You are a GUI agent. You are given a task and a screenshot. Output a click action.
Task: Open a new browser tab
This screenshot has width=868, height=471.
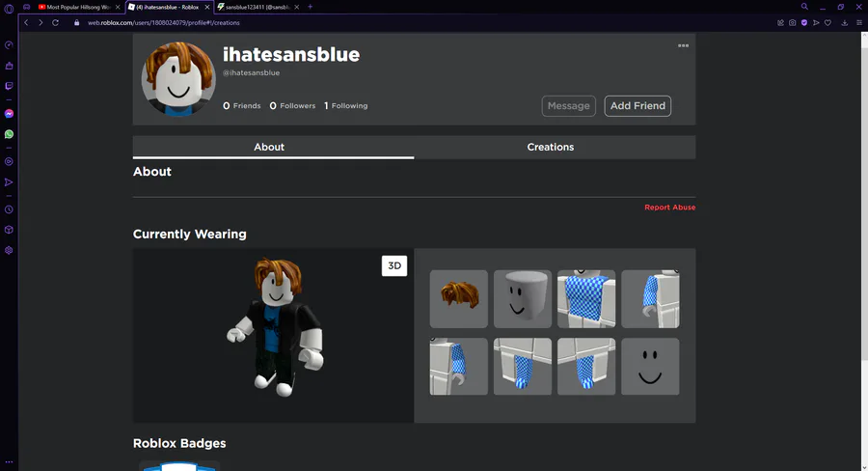(x=310, y=7)
